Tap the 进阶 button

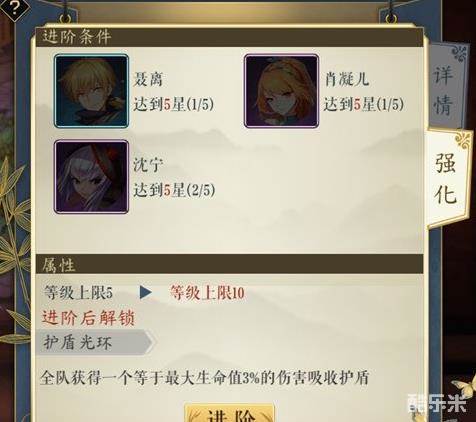click(229, 413)
